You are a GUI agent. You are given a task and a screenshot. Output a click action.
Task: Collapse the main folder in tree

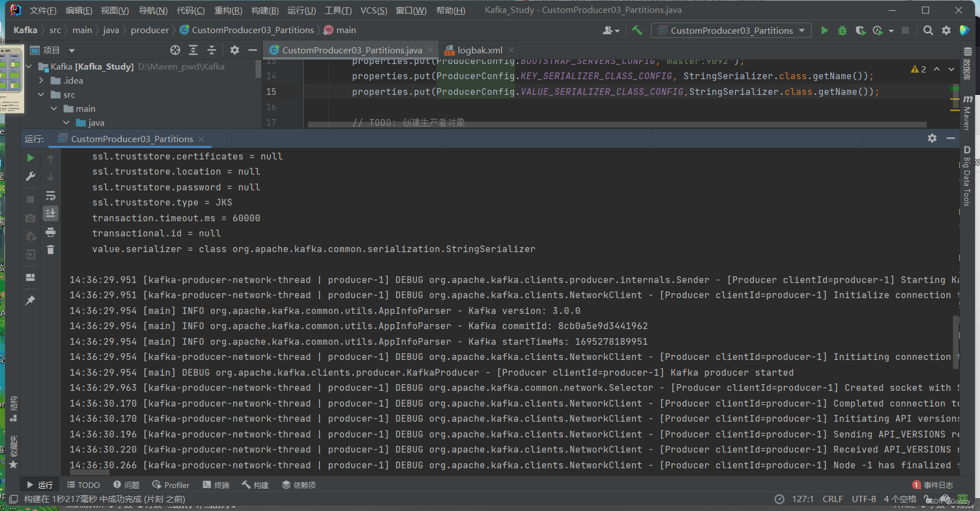point(54,108)
